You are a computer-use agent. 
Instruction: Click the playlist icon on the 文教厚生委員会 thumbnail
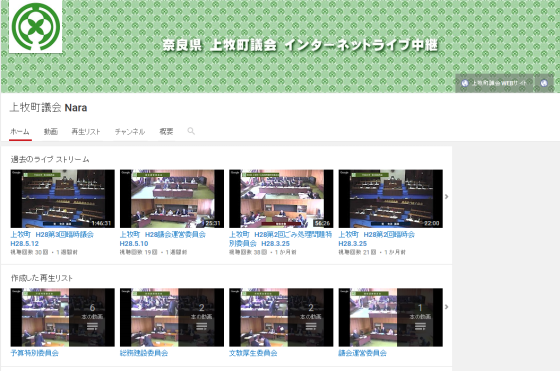point(311,326)
